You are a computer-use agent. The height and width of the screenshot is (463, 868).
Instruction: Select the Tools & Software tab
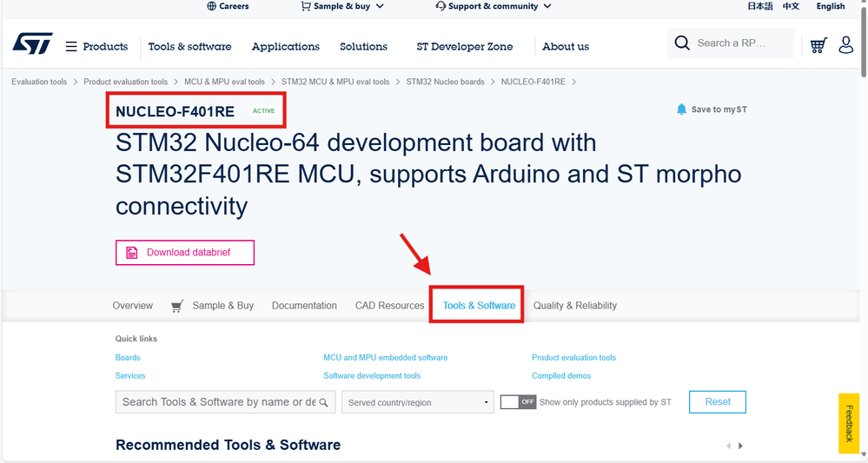coord(479,306)
